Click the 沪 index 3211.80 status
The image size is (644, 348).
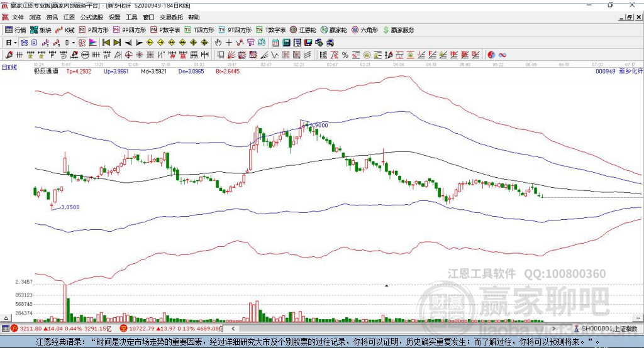(x=62, y=329)
